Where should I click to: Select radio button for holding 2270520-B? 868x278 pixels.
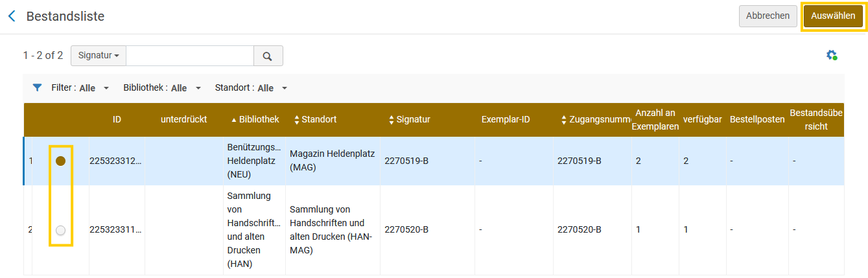pyautogui.click(x=60, y=229)
